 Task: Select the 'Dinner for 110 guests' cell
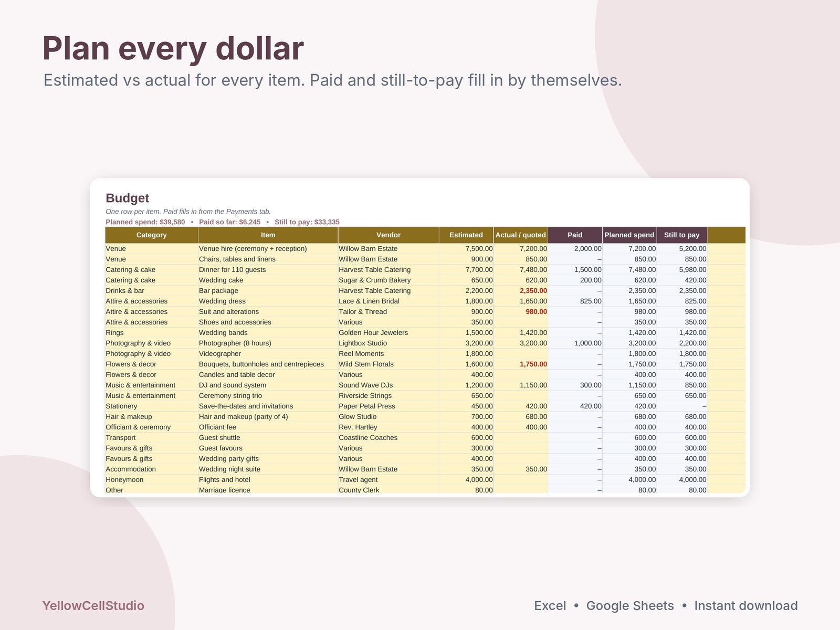[x=268, y=270]
